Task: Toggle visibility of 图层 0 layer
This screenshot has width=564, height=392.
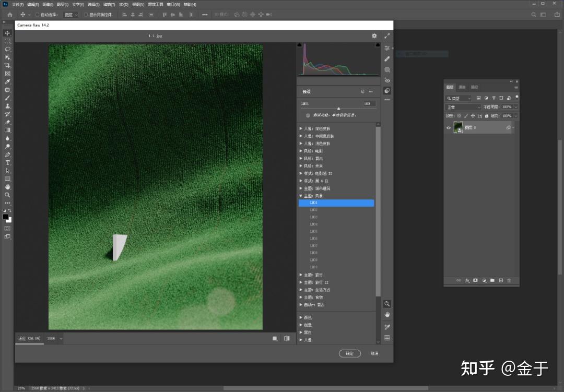Action: pyautogui.click(x=448, y=127)
